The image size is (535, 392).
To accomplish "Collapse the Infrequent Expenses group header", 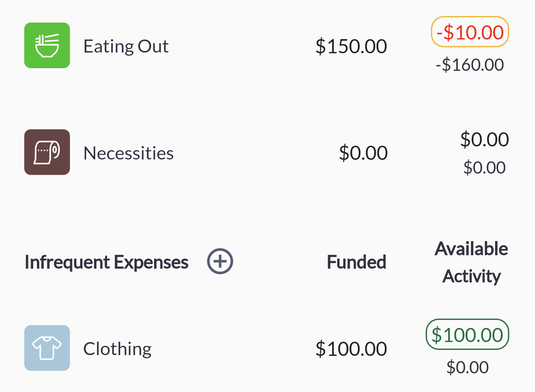I will (107, 262).
